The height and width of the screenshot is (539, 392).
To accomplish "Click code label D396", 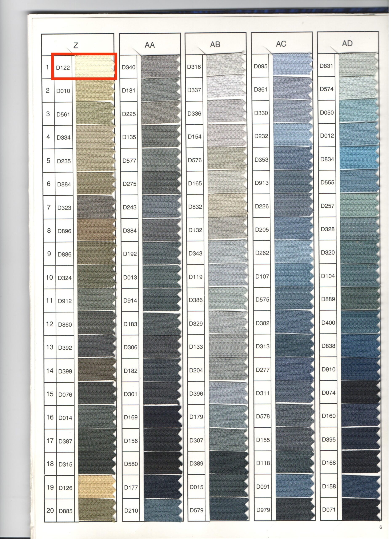I will tap(196, 394).
